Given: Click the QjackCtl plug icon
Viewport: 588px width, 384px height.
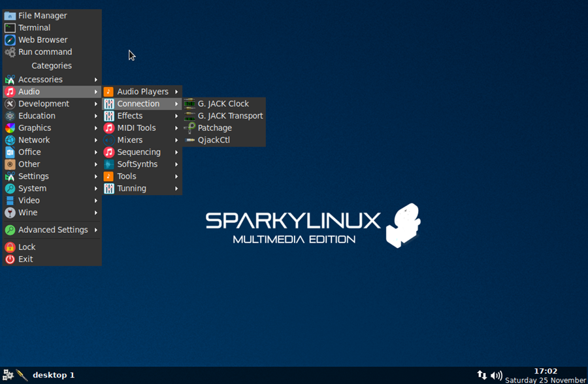Looking at the screenshot, I should (189, 140).
